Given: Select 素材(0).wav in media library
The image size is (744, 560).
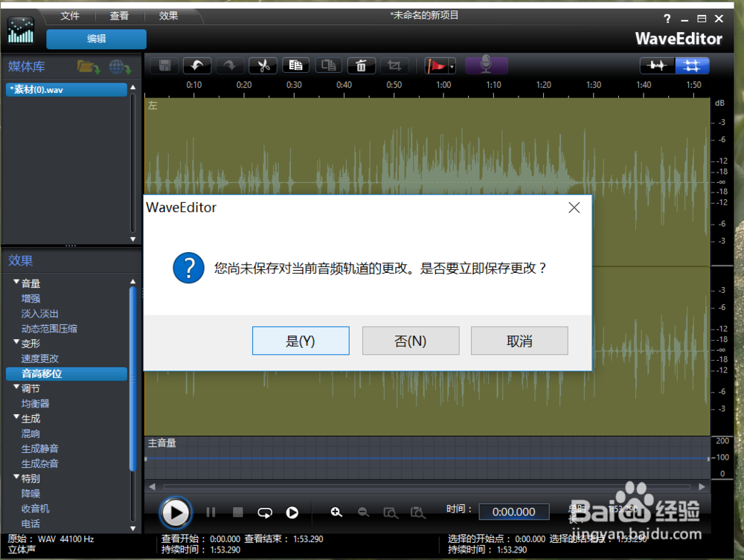Looking at the screenshot, I should [66, 90].
